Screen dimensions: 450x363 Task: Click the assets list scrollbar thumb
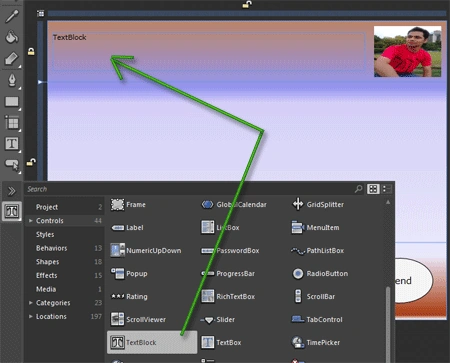click(x=388, y=324)
